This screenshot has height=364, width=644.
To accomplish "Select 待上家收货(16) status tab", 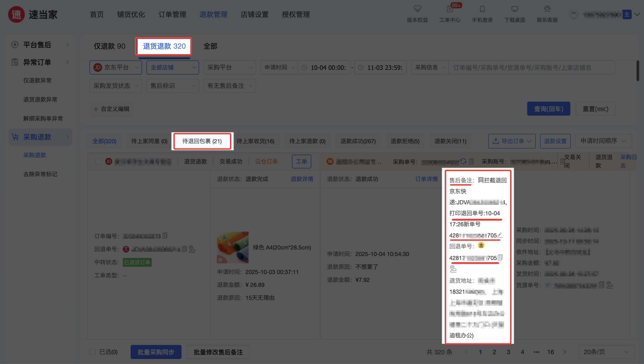I will [x=255, y=141].
